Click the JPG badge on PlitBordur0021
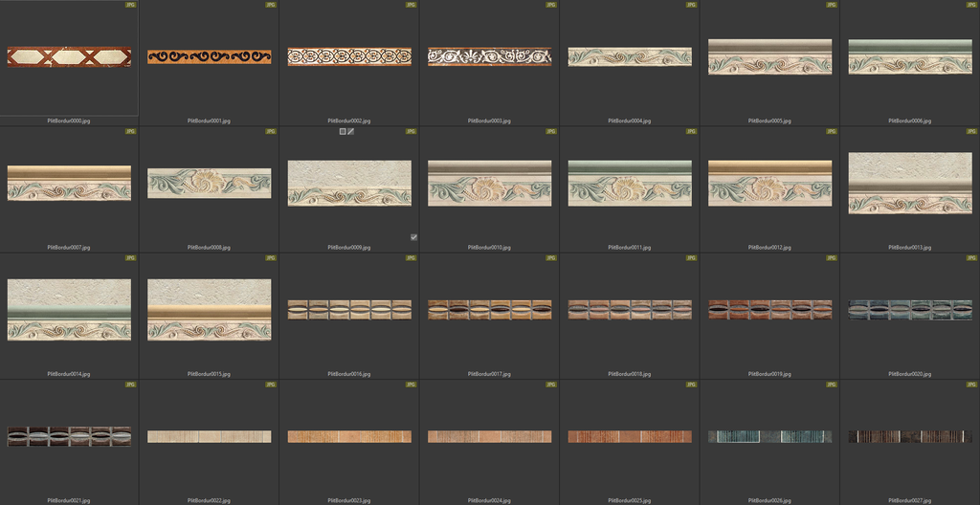The width and height of the screenshot is (980, 505). pyautogui.click(x=130, y=384)
